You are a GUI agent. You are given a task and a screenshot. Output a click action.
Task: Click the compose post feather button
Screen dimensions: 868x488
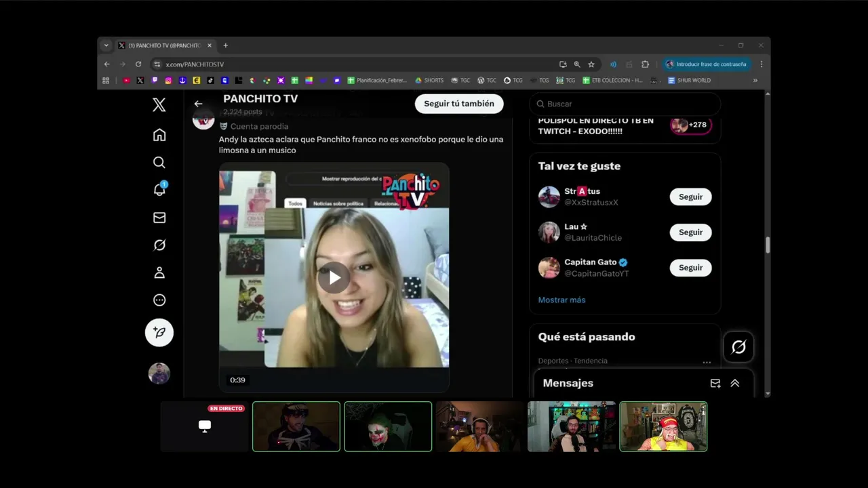point(159,332)
